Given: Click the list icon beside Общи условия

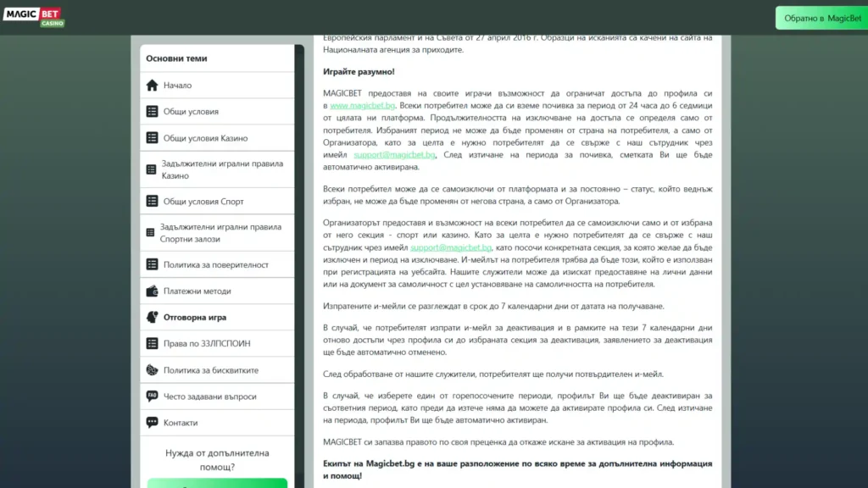Looking at the screenshot, I should (153, 111).
